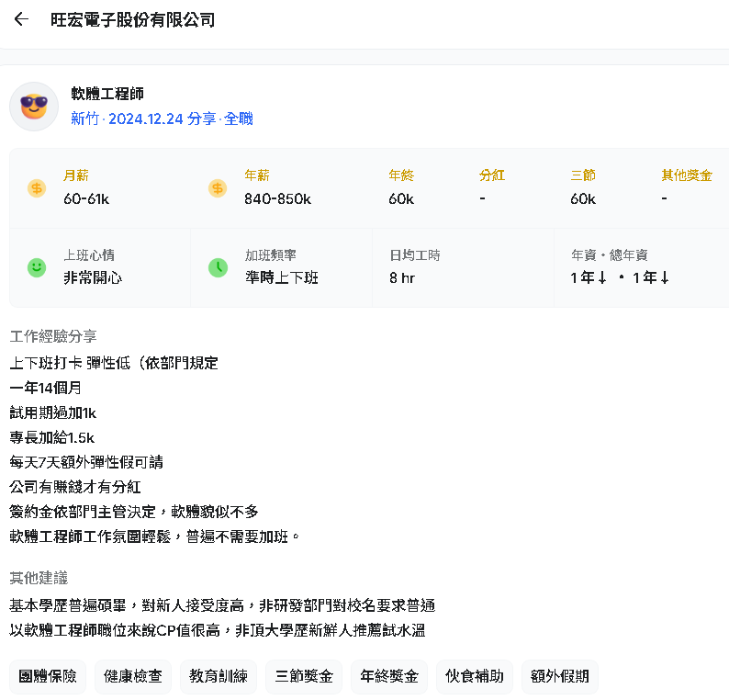The image size is (729, 700).
Task: Click the 三節 bonus value 60k
Action: 583,199
